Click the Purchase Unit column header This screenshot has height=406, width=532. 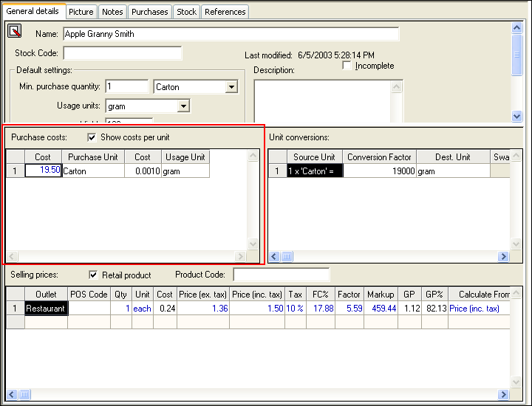click(93, 157)
